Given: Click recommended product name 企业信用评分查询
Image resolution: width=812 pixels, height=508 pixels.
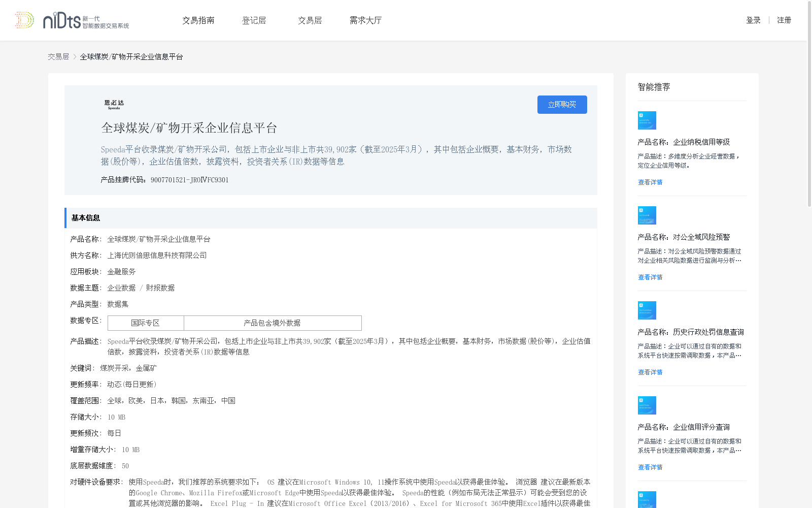Looking at the screenshot, I should point(701,427).
